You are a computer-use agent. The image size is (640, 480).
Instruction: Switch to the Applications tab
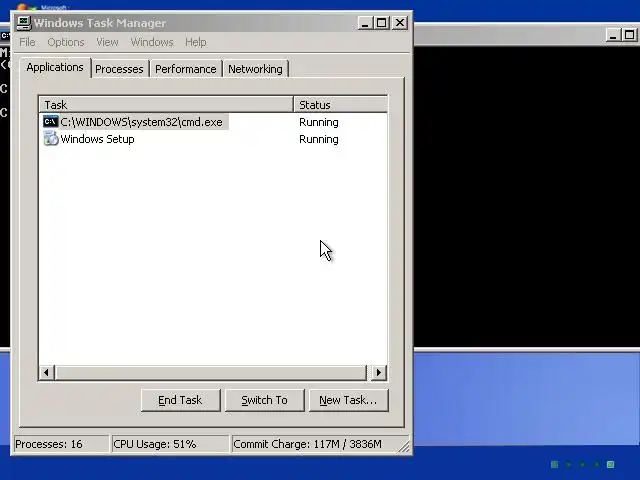click(x=55, y=67)
